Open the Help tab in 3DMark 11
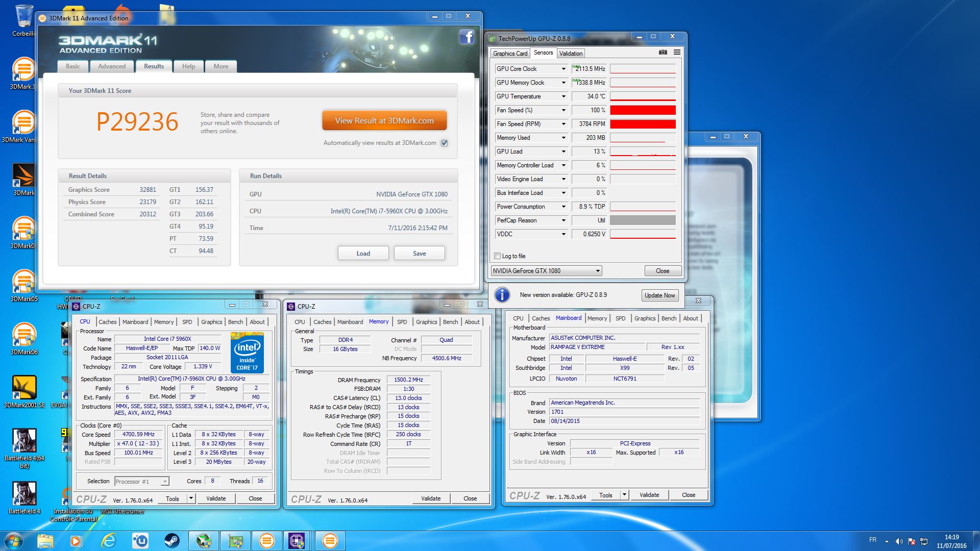Image resolution: width=980 pixels, height=551 pixels. (188, 66)
